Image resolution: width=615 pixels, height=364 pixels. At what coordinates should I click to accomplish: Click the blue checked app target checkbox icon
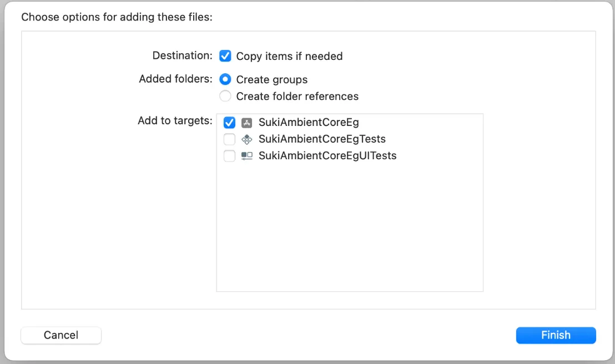[x=229, y=122]
